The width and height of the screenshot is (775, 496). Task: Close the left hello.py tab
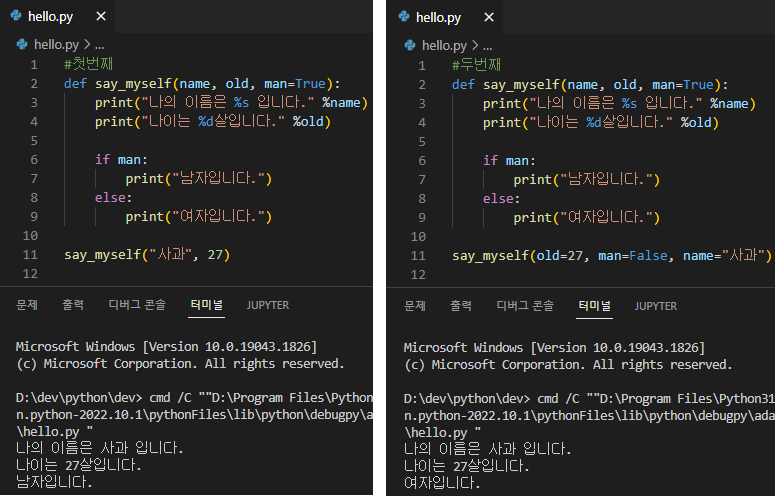pos(101,16)
